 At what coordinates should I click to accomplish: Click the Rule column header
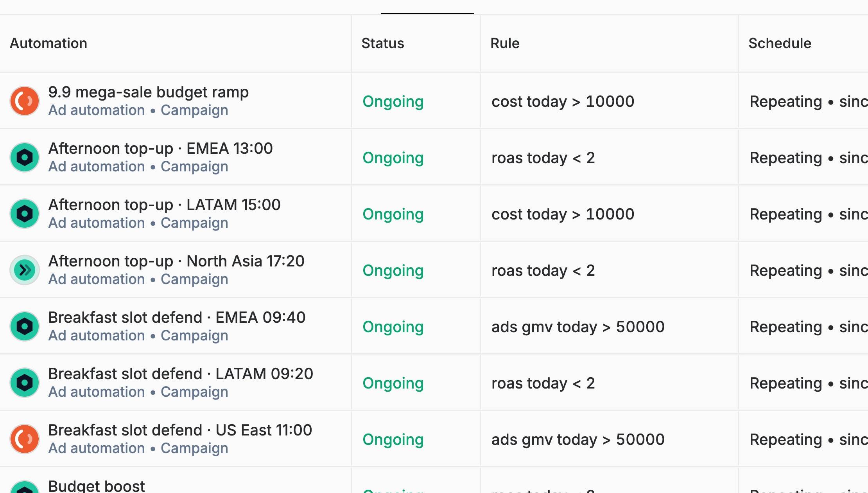click(505, 43)
